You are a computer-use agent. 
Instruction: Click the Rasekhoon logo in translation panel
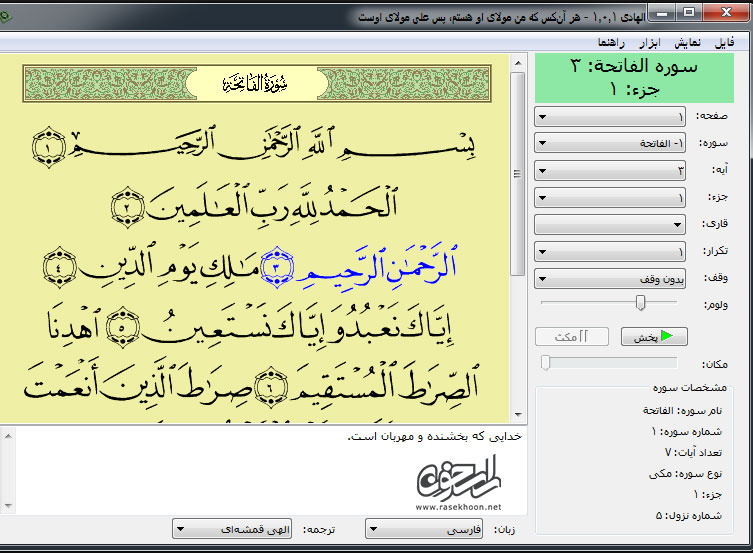[x=458, y=485]
